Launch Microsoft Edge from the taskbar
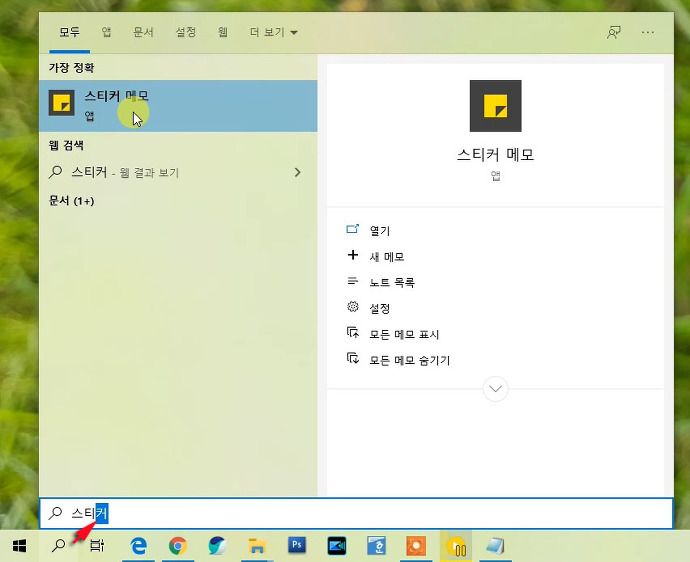 coord(138,546)
